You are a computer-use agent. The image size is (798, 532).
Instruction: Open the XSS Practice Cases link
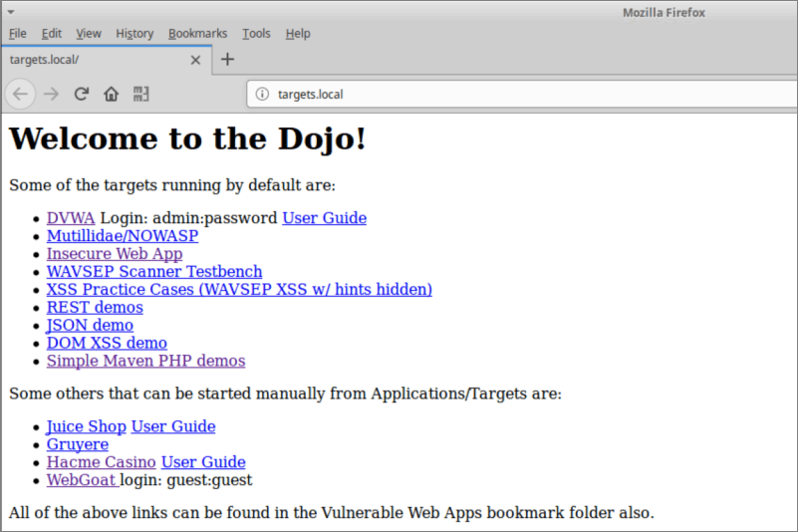pyautogui.click(x=239, y=289)
